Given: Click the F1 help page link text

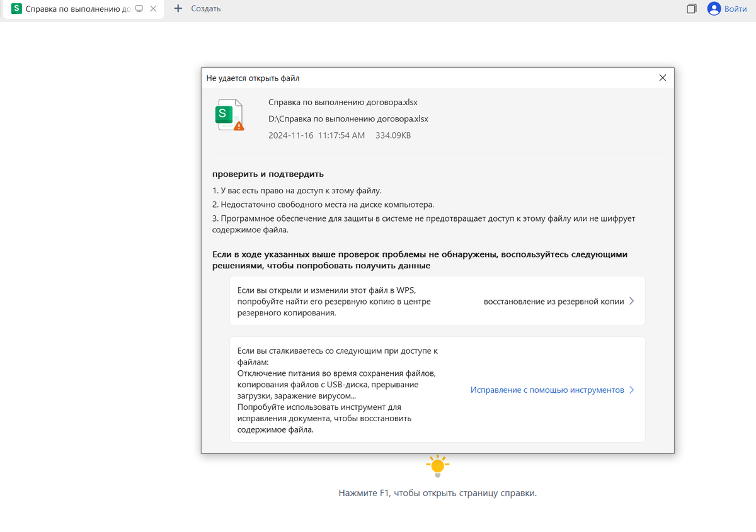Looking at the screenshot, I should (x=437, y=493).
